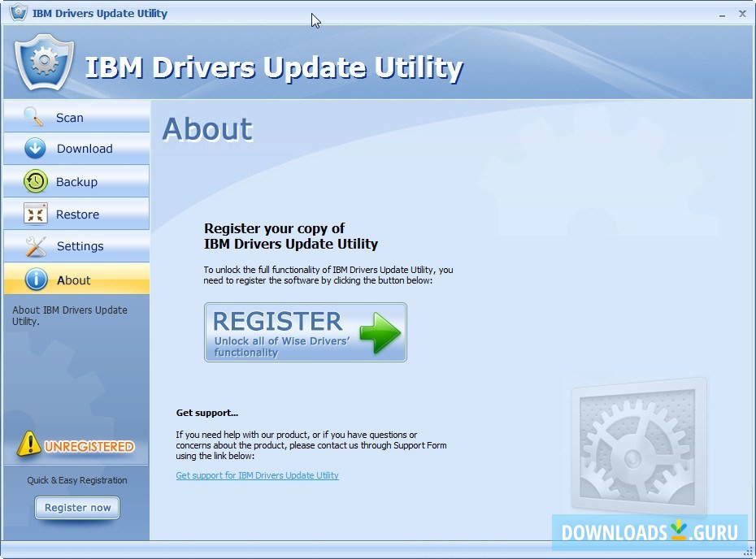Click the green Backup clock icon
The image size is (756, 559).
click(x=35, y=181)
